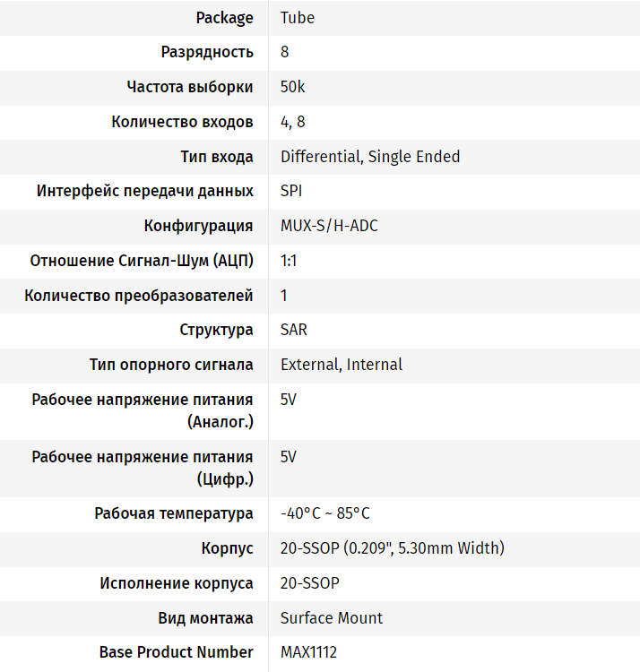
Task: Click the Surface Mount value
Action: click(x=332, y=618)
